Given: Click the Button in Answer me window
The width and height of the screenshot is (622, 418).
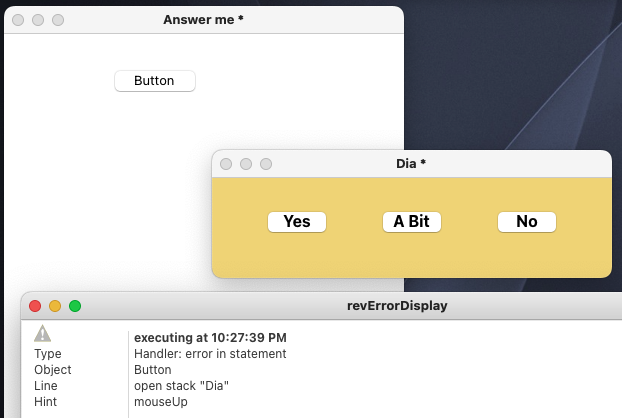Looking at the screenshot, I should coord(155,81).
